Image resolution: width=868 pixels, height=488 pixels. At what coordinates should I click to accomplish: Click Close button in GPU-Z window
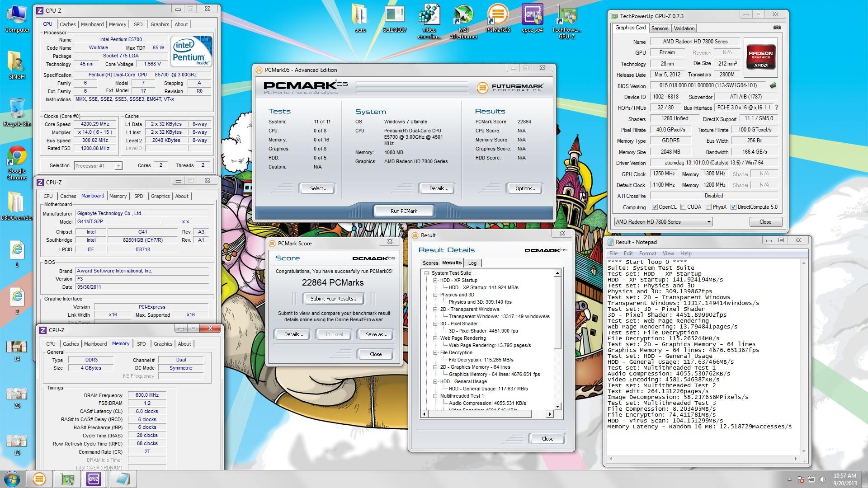[765, 222]
